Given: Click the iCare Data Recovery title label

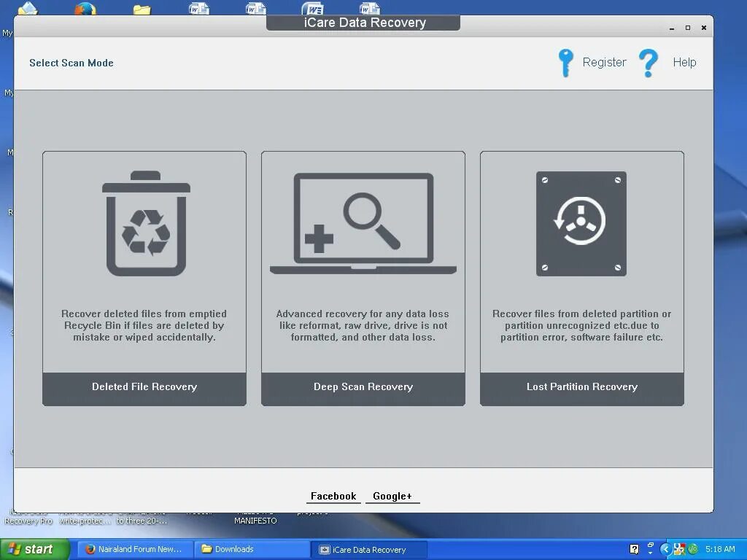Looking at the screenshot, I should click(x=365, y=23).
